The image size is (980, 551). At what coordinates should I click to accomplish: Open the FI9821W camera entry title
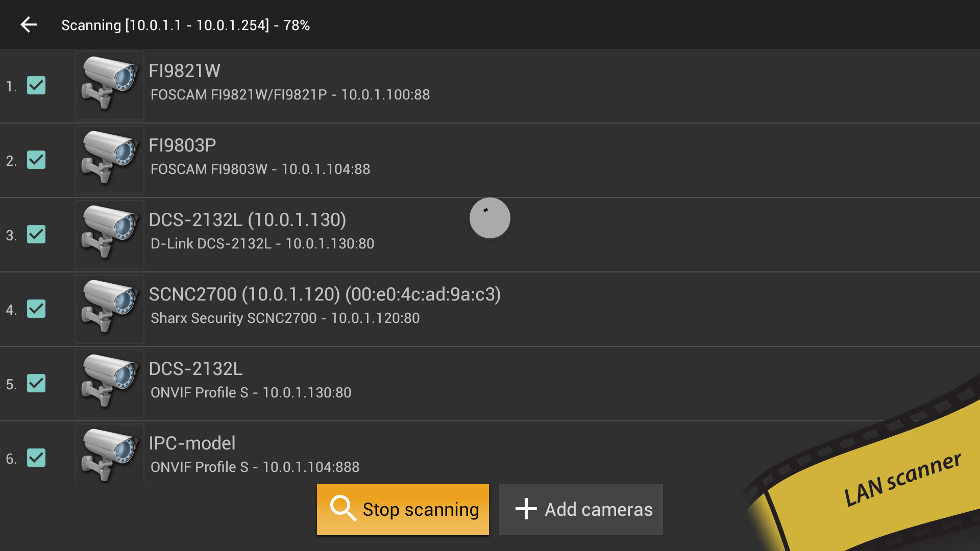184,71
